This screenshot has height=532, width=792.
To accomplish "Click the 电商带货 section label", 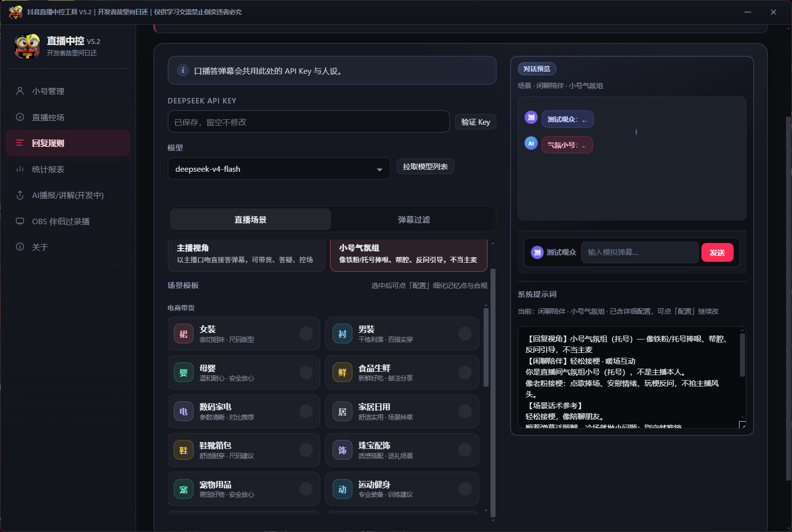I will (181, 308).
